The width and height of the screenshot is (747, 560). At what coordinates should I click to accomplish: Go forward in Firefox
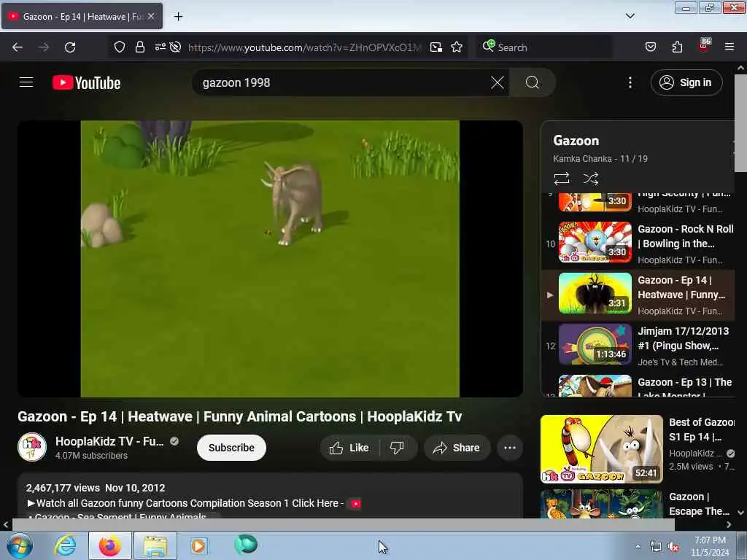point(44,47)
